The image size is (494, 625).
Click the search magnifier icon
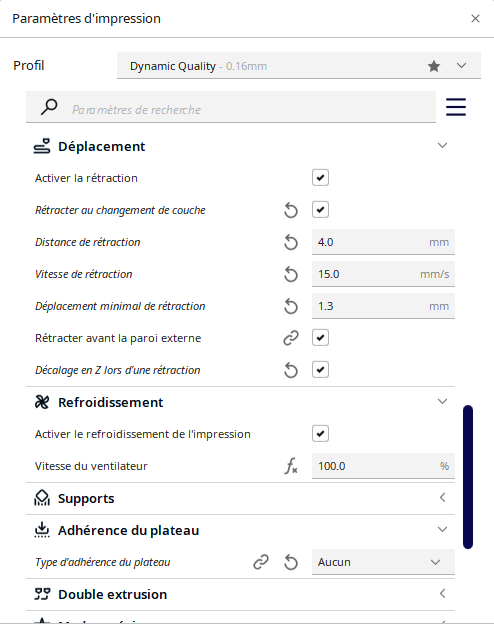[x=49, y=107]
